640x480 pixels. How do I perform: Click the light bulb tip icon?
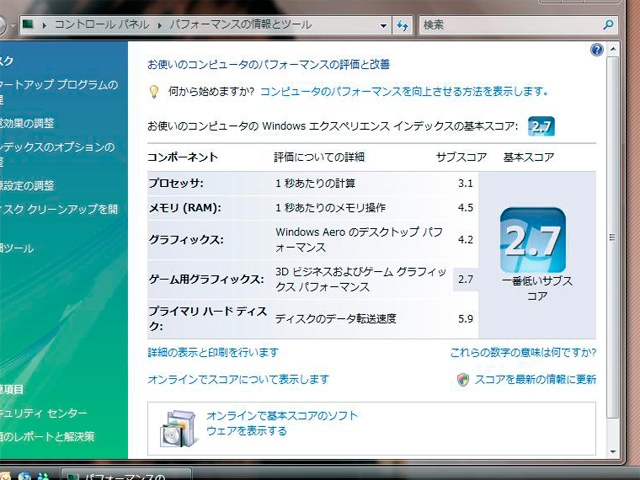point(154,91)
